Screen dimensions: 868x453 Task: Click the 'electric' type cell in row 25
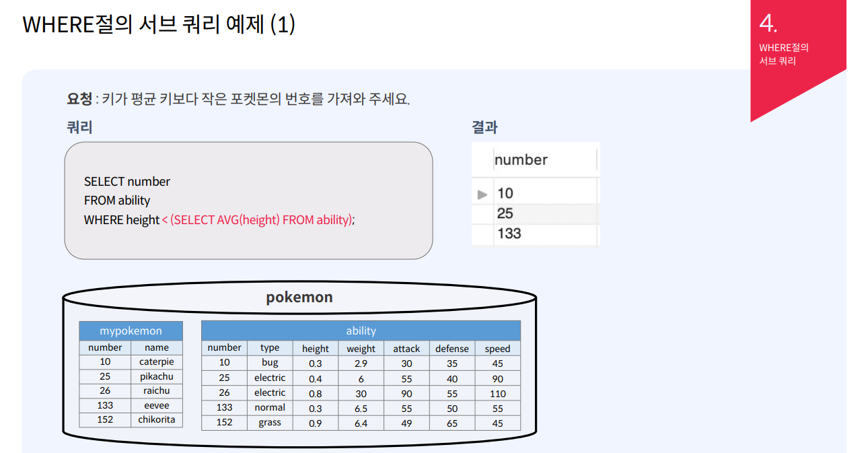coord(270,378)
